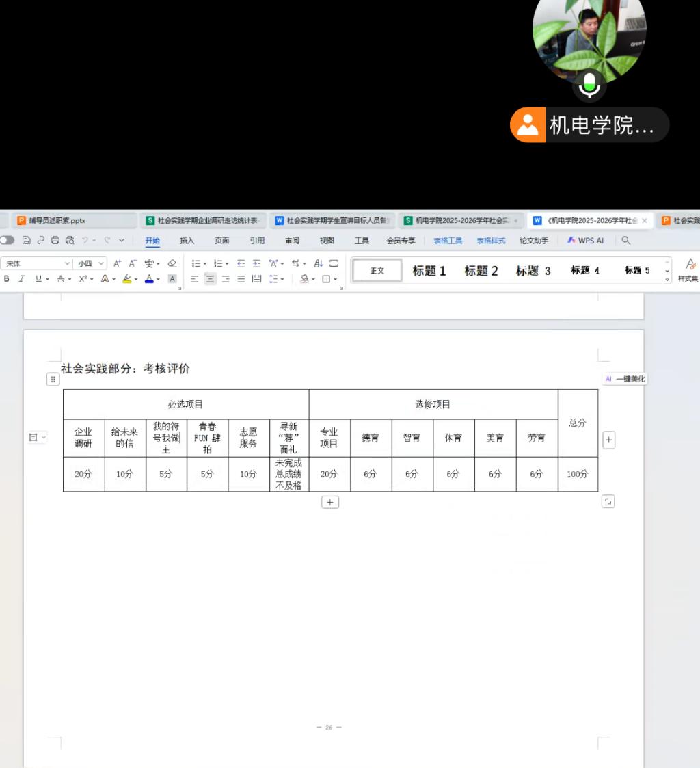
Task: Toggle the character shading button
Action: (172, 279)
